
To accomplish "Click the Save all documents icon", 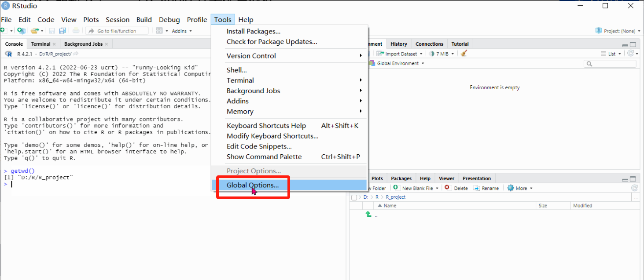I will [63, 31].
